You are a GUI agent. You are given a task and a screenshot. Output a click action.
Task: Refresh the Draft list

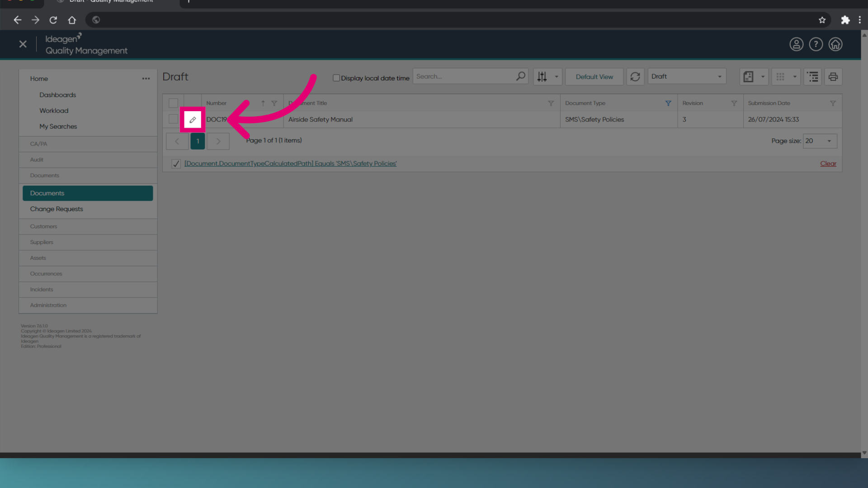pos(635,77)
